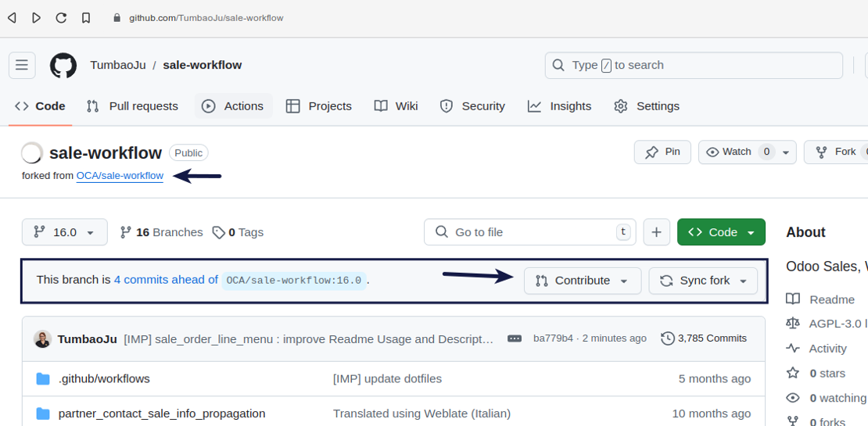Open the Settings tab

point(647,106)
